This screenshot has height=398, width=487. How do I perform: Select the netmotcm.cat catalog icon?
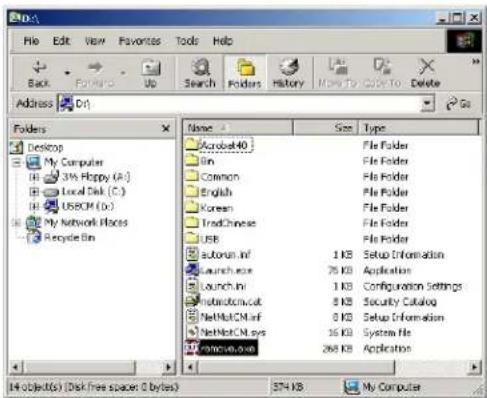pos(192,301)
